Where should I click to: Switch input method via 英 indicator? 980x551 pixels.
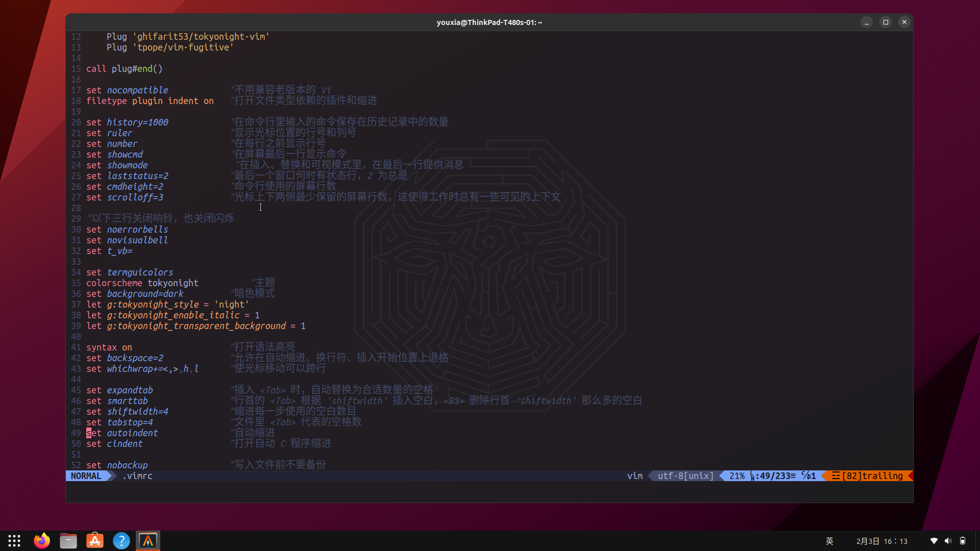click(x=829, y=541)
